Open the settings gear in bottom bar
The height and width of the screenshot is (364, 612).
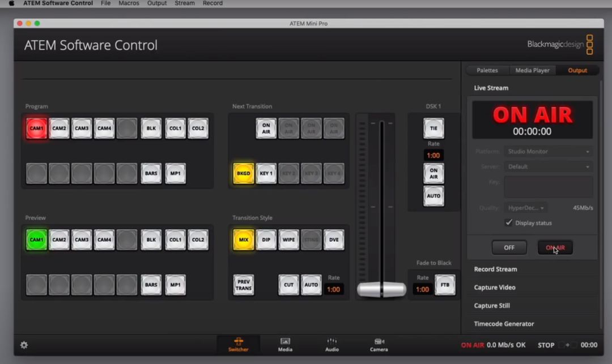click(x=24, y=345)
